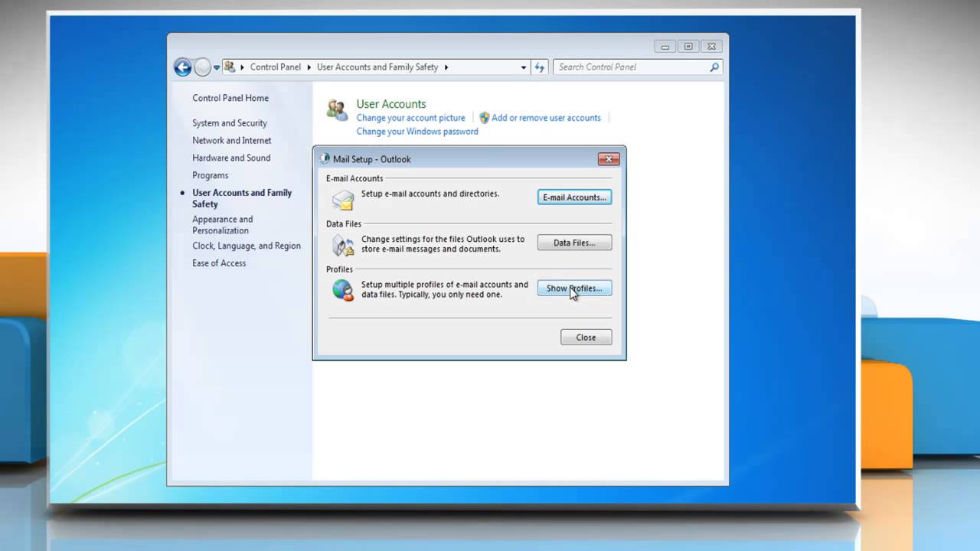Click Change your Windows password
The image size is (980, 551).
point(417,132)
